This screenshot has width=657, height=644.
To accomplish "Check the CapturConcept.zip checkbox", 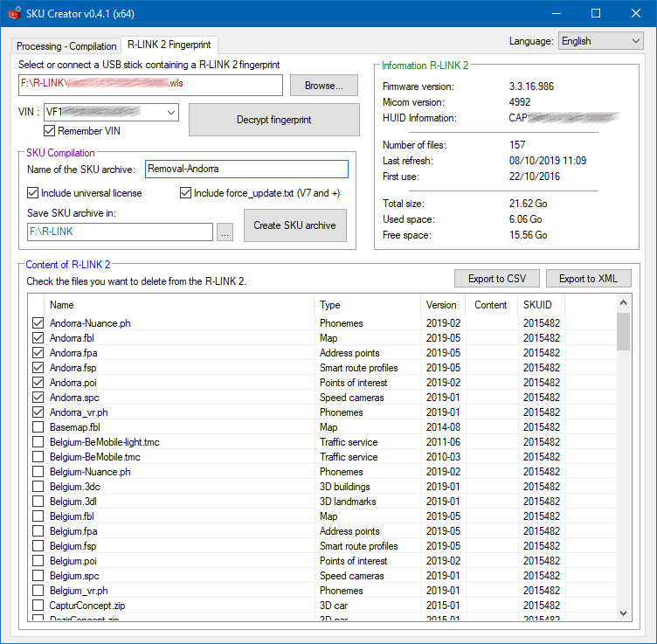I will (38, 606).
